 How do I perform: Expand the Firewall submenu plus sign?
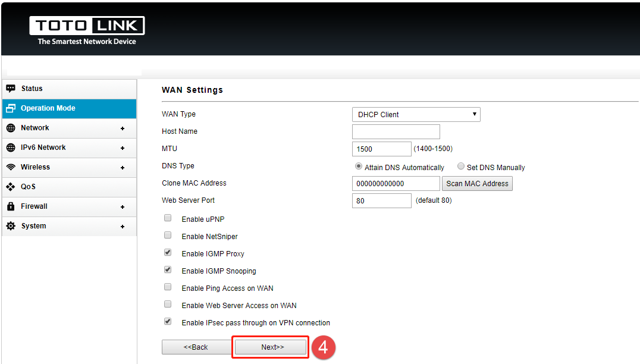point(123,207)
